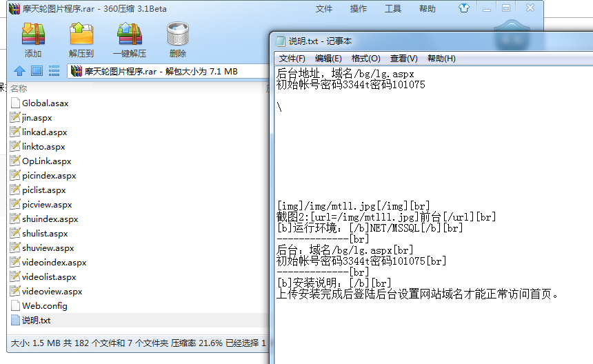Click the '上传安装完成后登陆后台' line in Notepad
This screenshot has height=364, width=593.
pyautogui.click(x=418, y=294)
